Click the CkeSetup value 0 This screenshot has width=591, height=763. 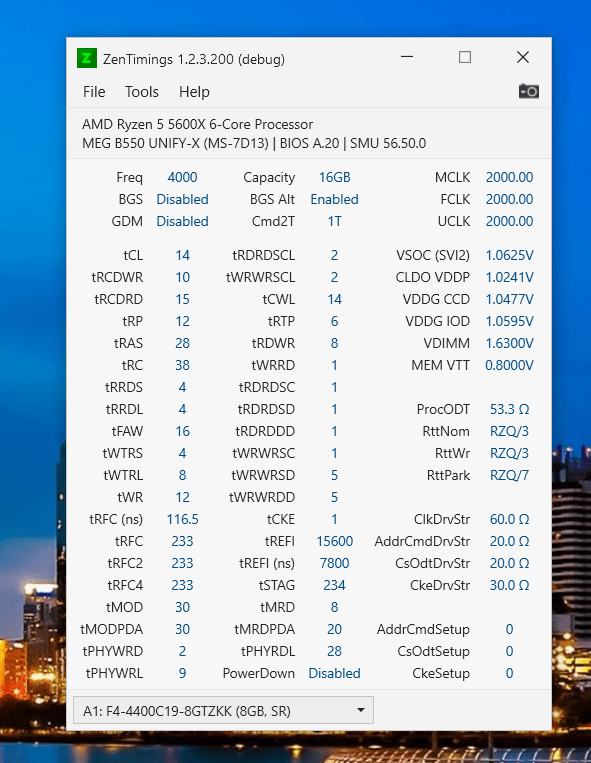pyautogui.click(x=509, y=673)
